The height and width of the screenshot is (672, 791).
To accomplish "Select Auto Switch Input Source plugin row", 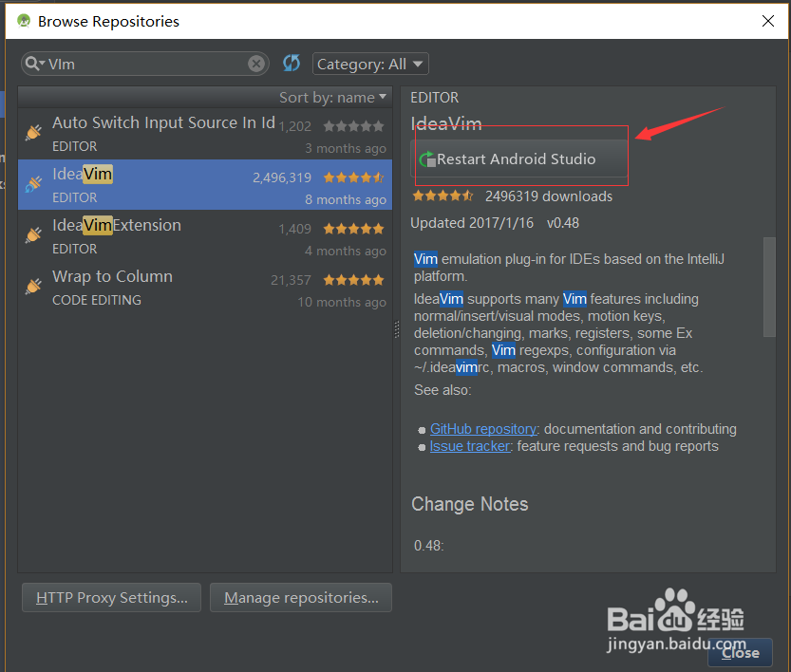I will point(205,134).
